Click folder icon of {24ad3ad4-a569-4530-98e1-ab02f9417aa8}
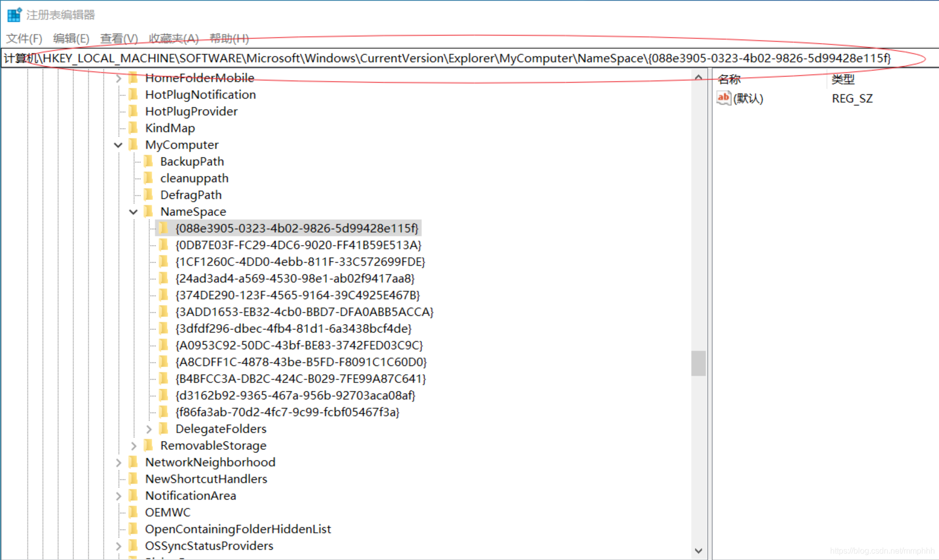The width and height of the screenshot is (939, 560). (164, 278)
